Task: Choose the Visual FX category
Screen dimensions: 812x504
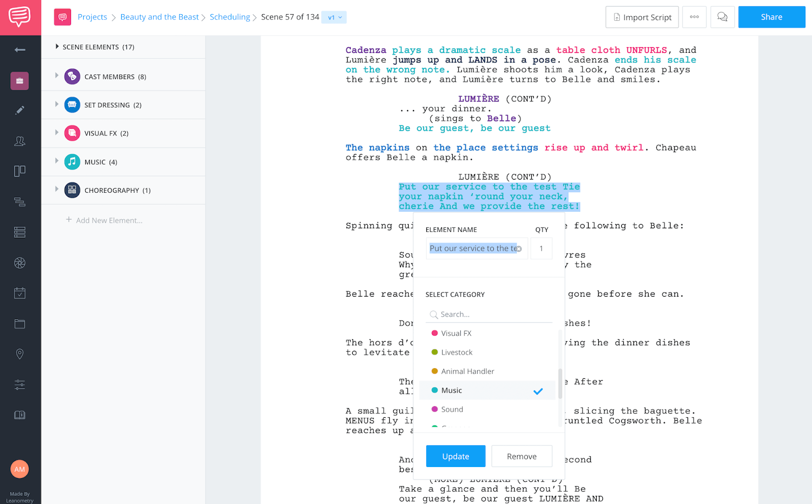Action: click(456, 333)
